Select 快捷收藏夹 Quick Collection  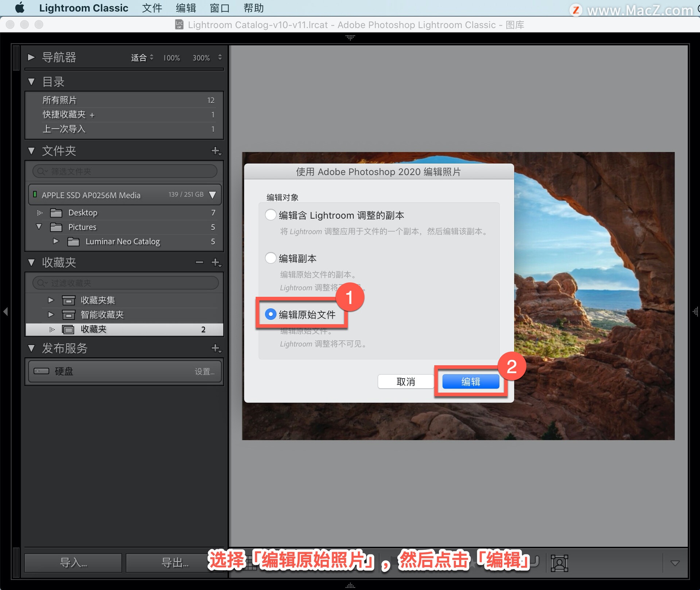(124, 114)
